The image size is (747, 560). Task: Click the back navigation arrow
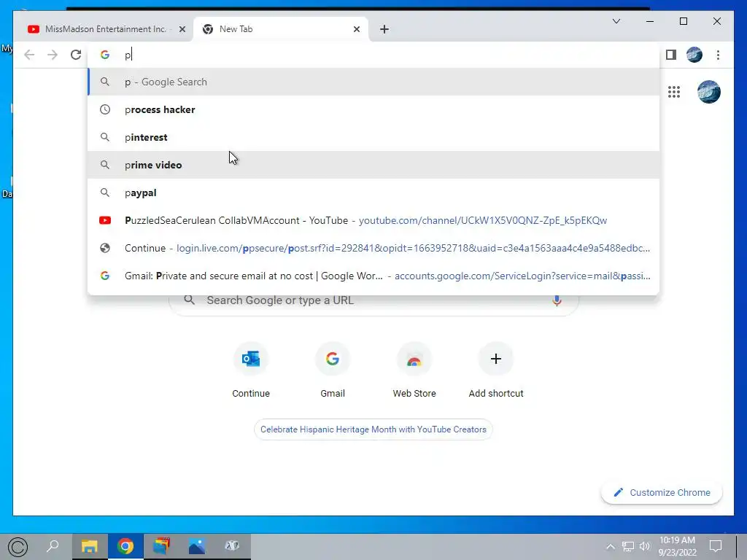pos(29,55)
